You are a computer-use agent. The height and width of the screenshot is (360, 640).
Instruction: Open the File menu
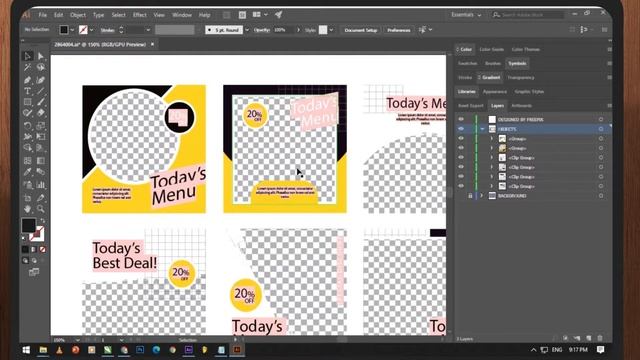tap(42, 15)
